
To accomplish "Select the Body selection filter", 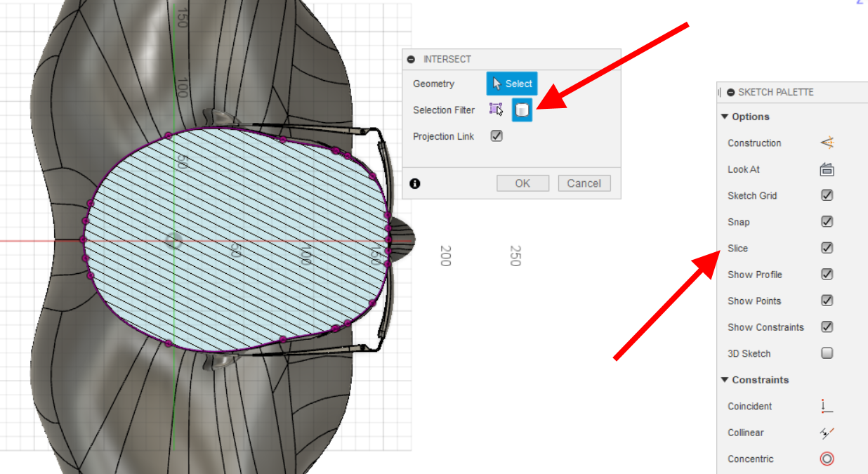I will (x=521, y=110).
